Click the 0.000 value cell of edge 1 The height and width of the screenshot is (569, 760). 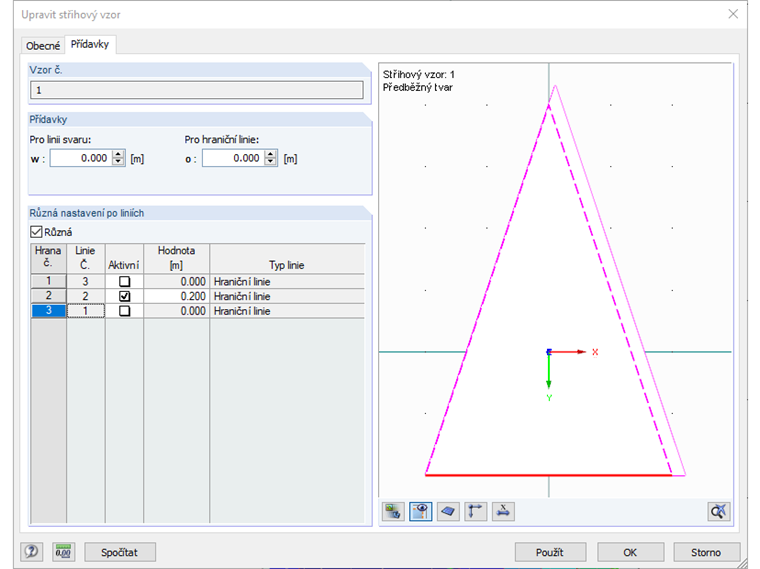click(176, 281)
